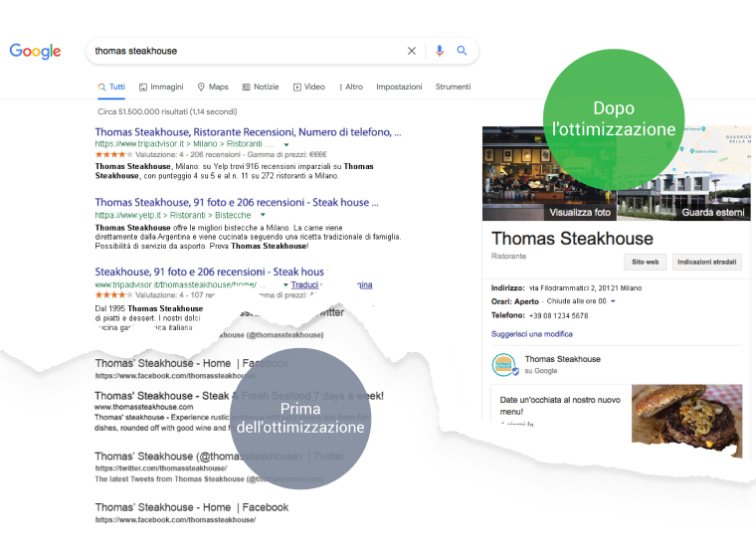This screenshot has height=552, width=756.
Task: Click the Indicazioni stradali button
Action: 707,262
